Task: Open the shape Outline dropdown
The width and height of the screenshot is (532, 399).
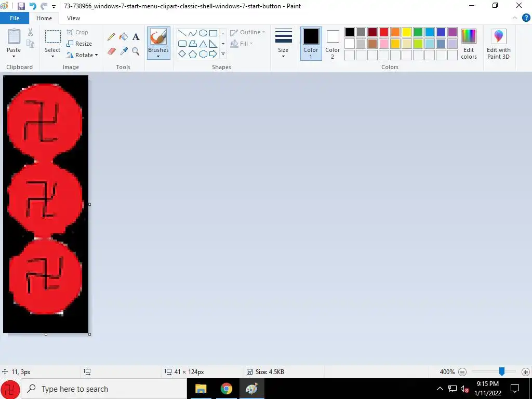Action: [247, 32]
